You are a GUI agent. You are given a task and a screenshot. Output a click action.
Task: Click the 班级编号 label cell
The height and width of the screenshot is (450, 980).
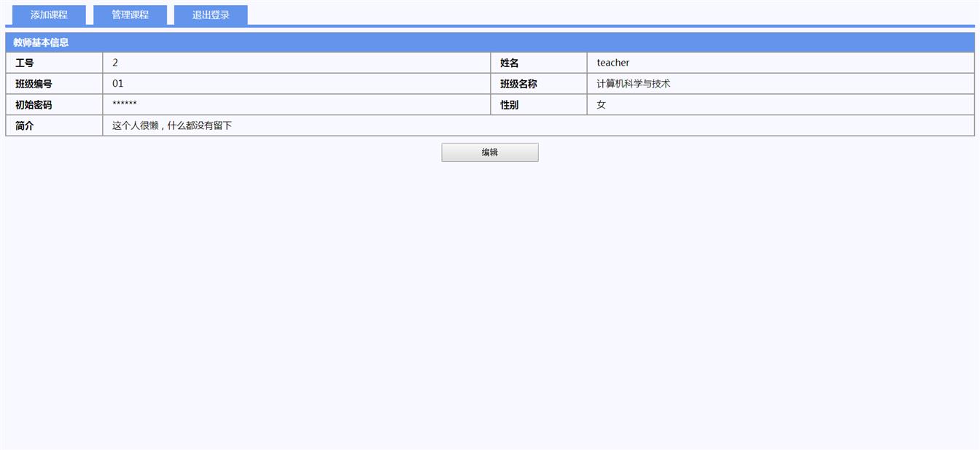(x=54, y=84)
